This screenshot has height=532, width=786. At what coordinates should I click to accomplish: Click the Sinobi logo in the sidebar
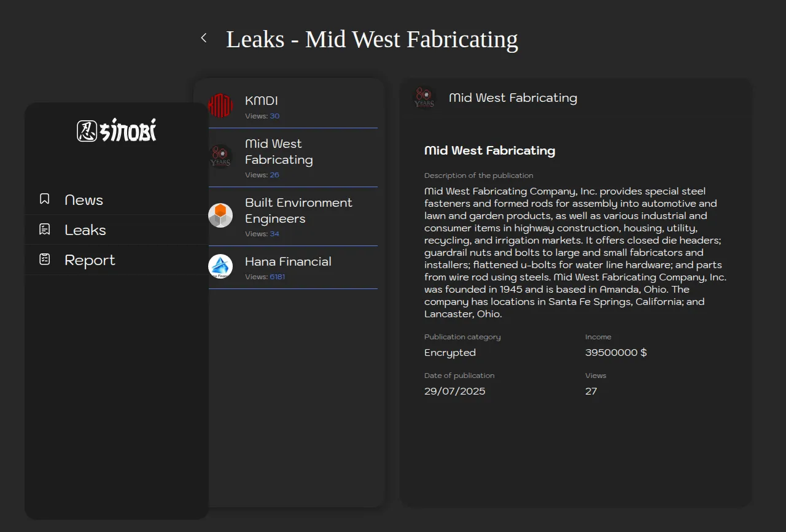point(117,130)
